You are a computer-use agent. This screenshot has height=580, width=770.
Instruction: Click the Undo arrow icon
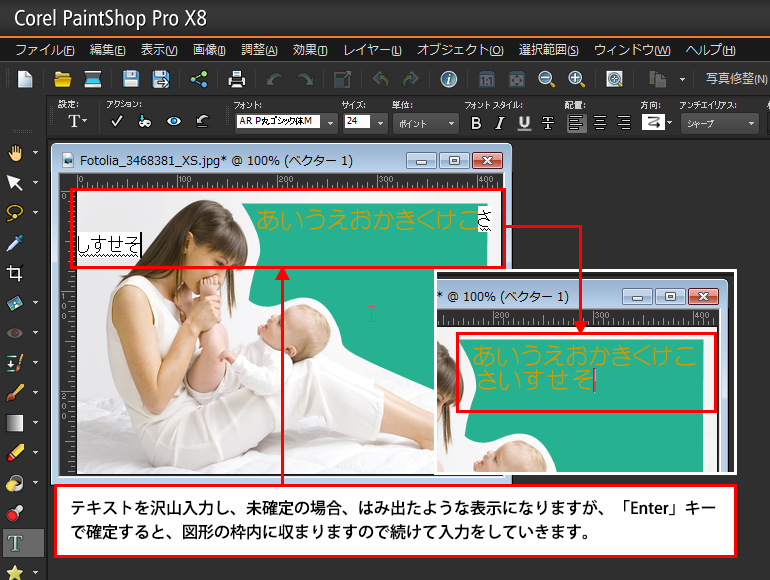274,79
